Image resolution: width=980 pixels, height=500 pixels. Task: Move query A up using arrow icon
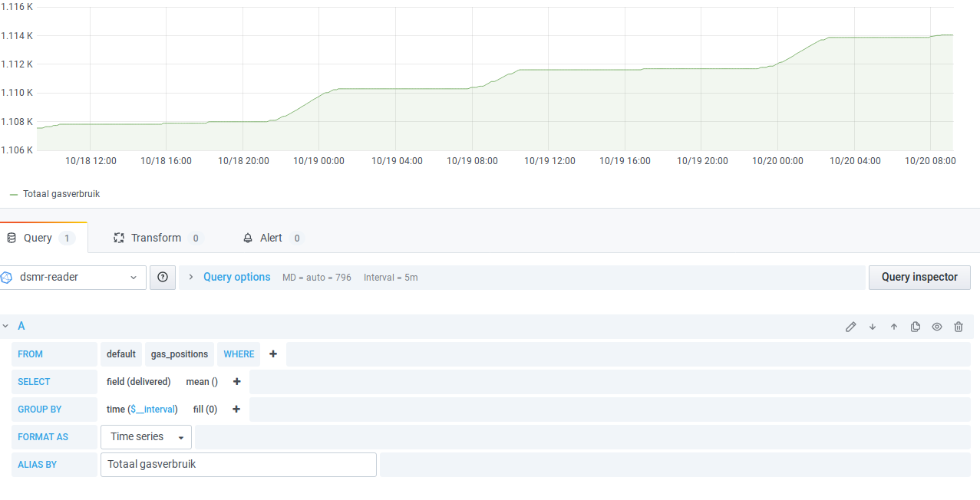point(893,326)
